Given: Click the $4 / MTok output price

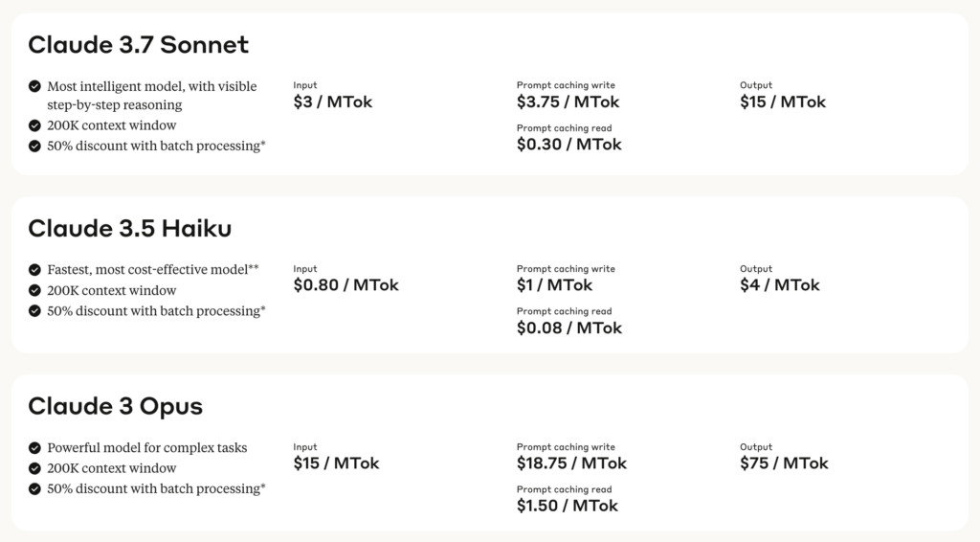Looking at the screenshot, I should pyautogui.click(x=779, y=285).
